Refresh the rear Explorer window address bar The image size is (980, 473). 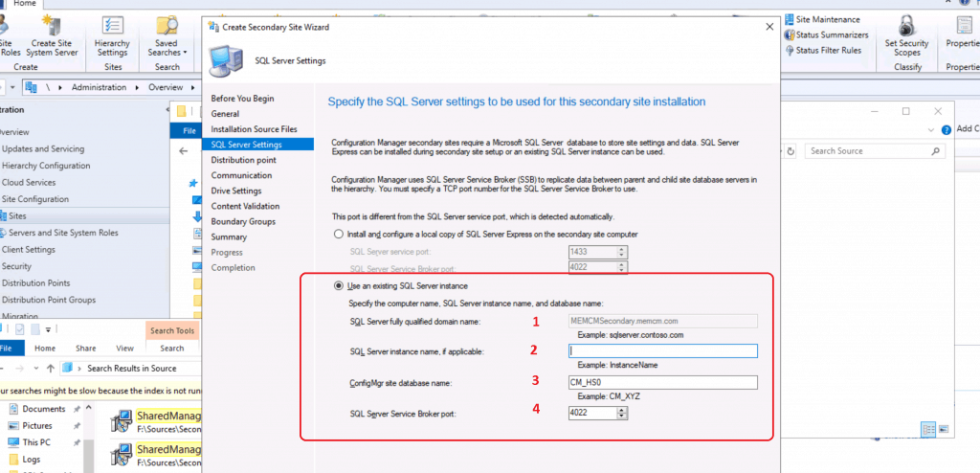tap(791, 150)
